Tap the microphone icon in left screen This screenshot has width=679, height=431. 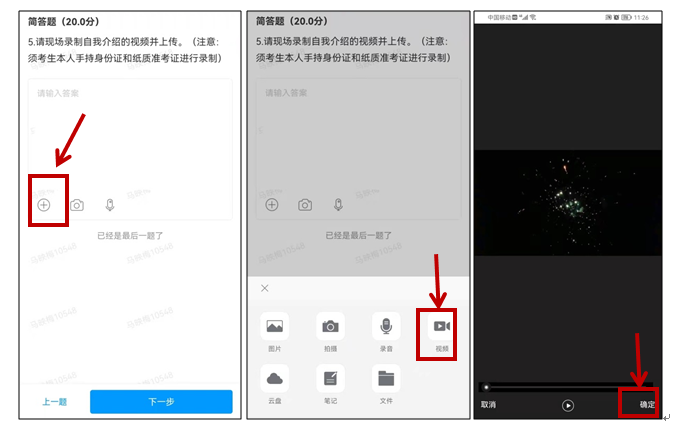[109, 204]
